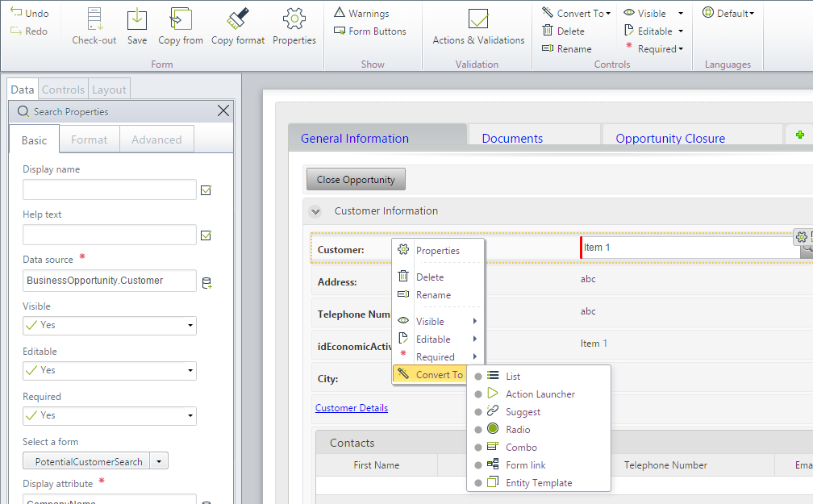Click the Customer field showing Item 1

pos(690,248)
